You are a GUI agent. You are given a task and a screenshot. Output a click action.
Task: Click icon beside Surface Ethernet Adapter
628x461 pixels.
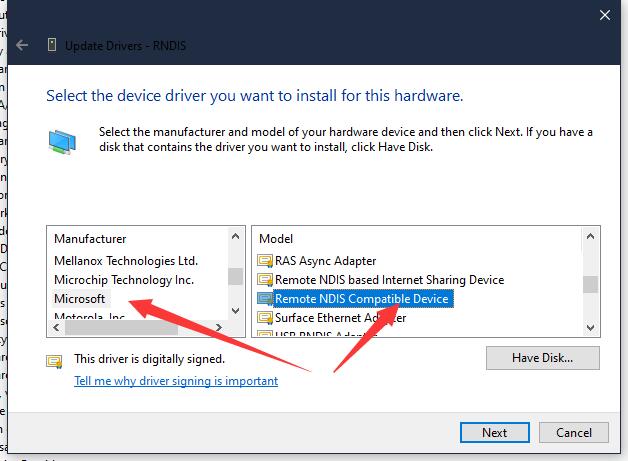pyautogui.click(x=265, y=318)
